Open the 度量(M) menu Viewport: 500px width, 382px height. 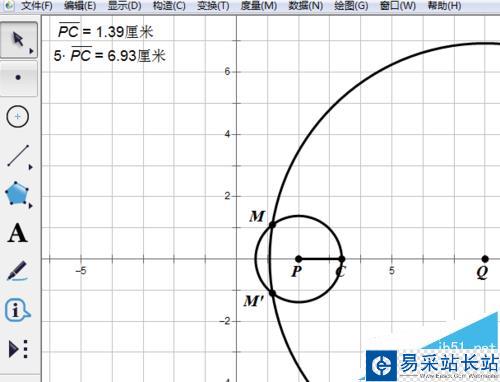(x=259, y=6)
